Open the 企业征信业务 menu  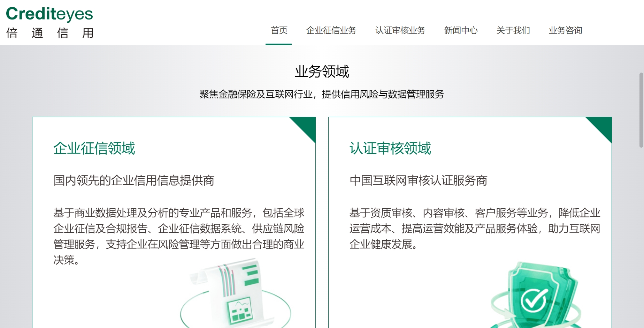331,31
